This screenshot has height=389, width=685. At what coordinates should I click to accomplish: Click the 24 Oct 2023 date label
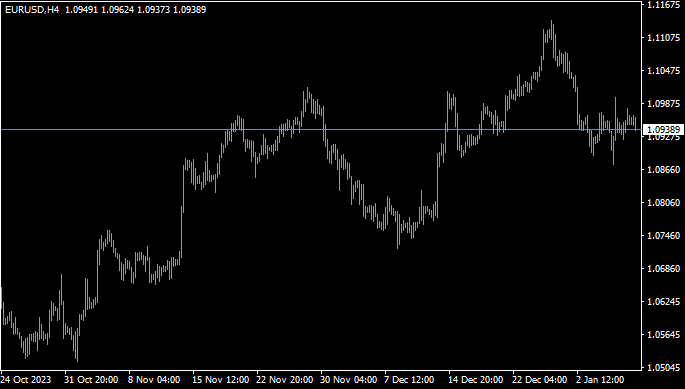26,379
